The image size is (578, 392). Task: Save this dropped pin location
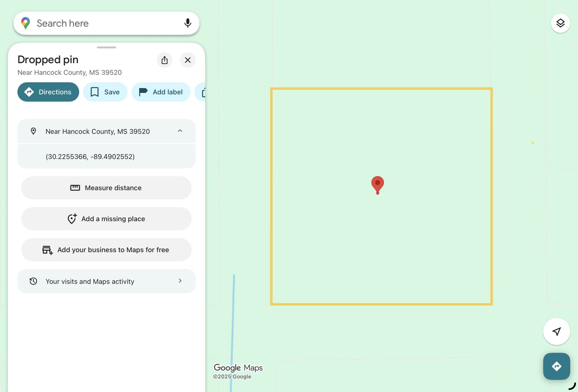(x=105, y=92)
